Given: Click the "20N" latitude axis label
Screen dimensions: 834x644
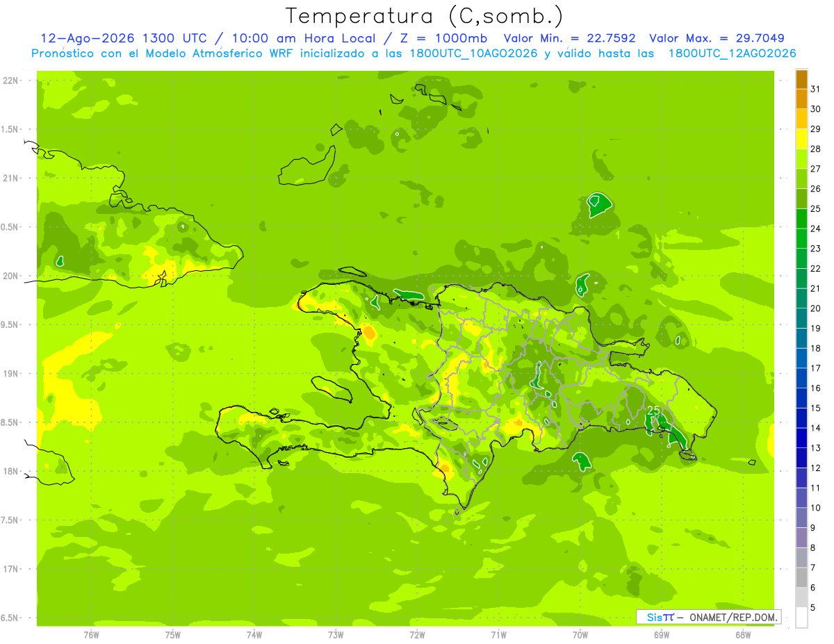Looking at the screenshot, I should pos(12,276).
